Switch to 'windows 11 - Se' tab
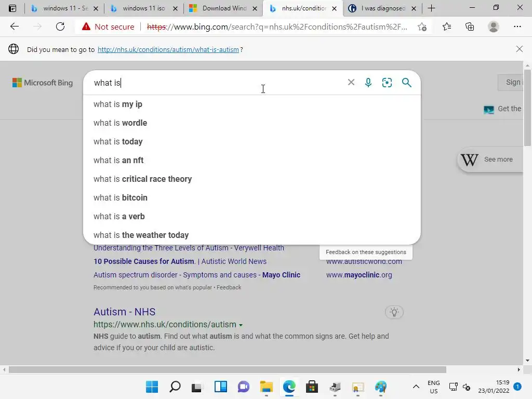532x399 pixels. tap(64, 8)
